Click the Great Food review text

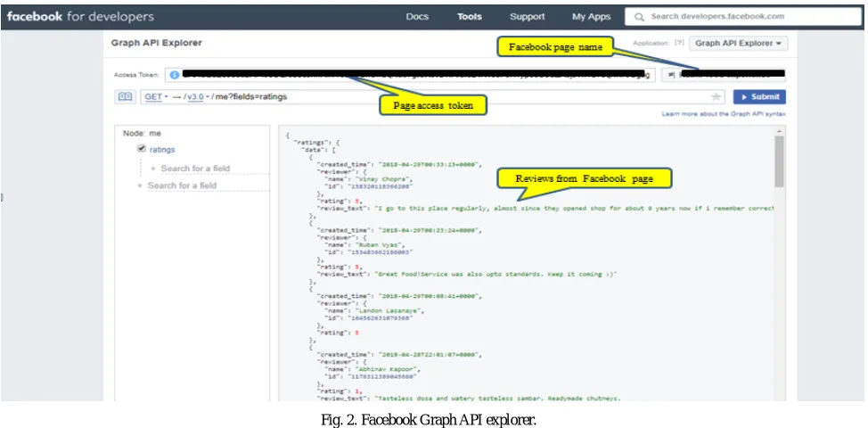coord(496,275)
